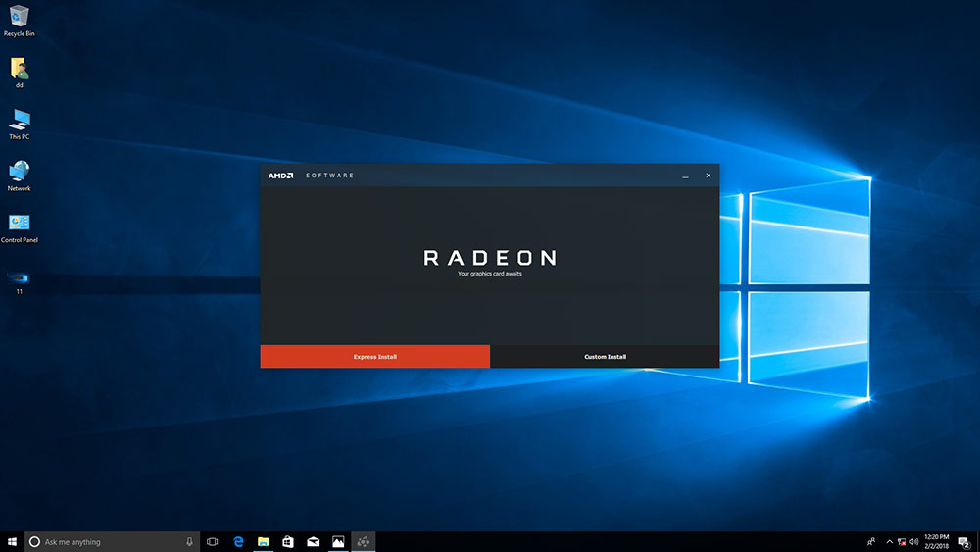Select the Network desktop icon

click(x=19, y=176)
